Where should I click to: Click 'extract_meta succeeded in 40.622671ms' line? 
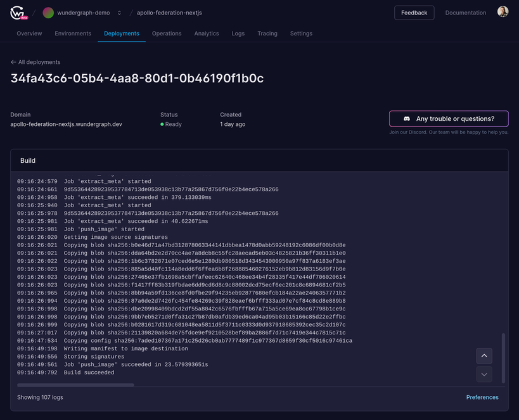(x=113, y=222)
